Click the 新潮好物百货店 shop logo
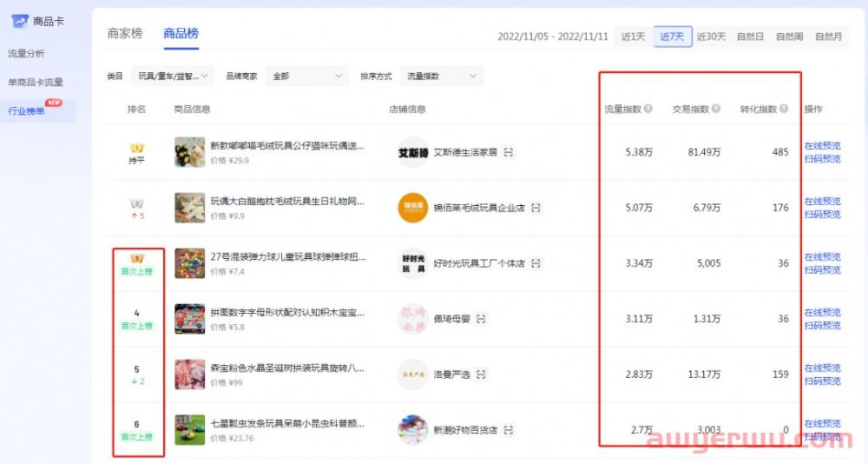 click(x=413, y=429)
